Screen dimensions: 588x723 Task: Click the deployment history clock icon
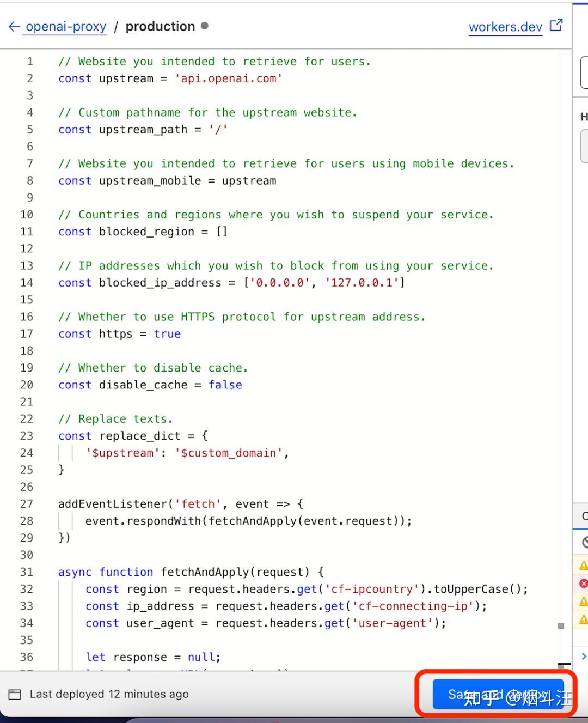16,694
